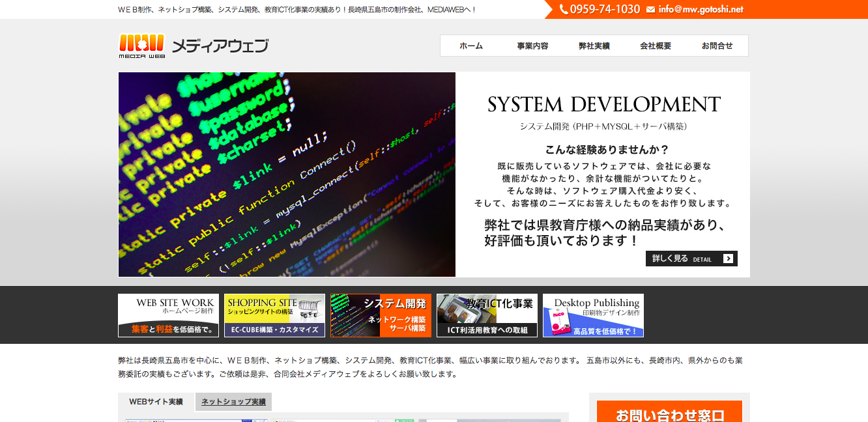Click the arrow icon on 詳しく見る button
The height and width of the screenshot is (422, 868).
pos(728,259)
